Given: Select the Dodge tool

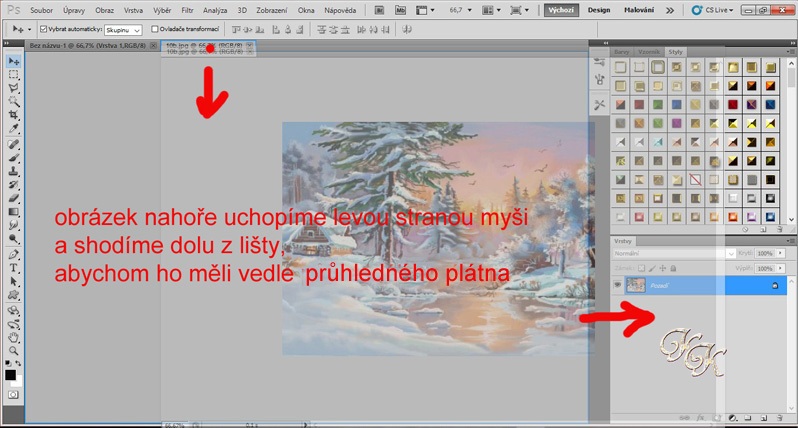Looking at the screenshot, I should 13,238.
